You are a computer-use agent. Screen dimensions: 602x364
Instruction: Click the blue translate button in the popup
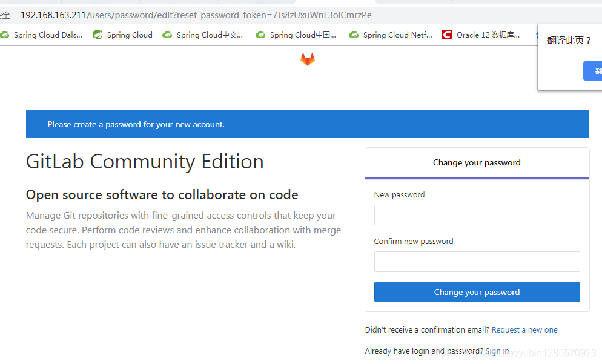pos(593,71)
